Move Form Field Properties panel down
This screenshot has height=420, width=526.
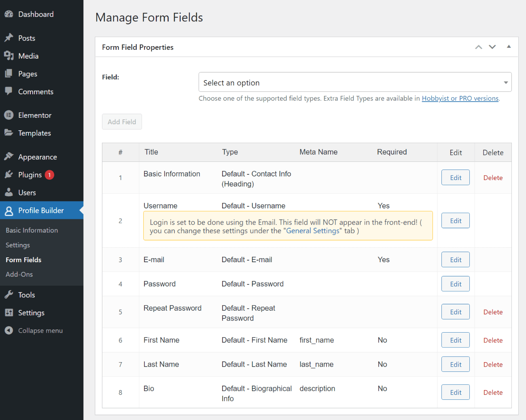(492, 47)
